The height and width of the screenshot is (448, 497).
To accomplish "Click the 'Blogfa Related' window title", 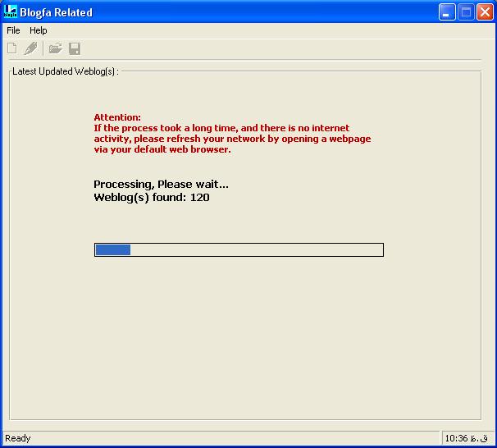I will click(x=56, y=12).
